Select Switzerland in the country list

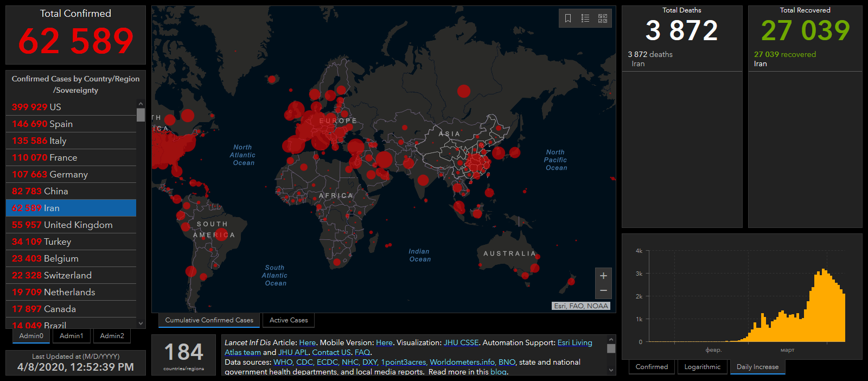click(71, 275)
